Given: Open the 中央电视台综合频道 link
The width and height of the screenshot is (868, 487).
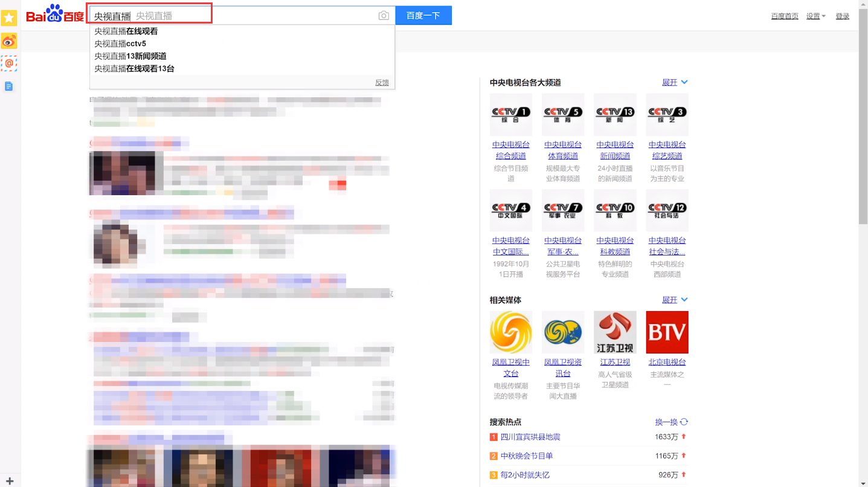Looking at the screenshot, I should click(511, 150).
